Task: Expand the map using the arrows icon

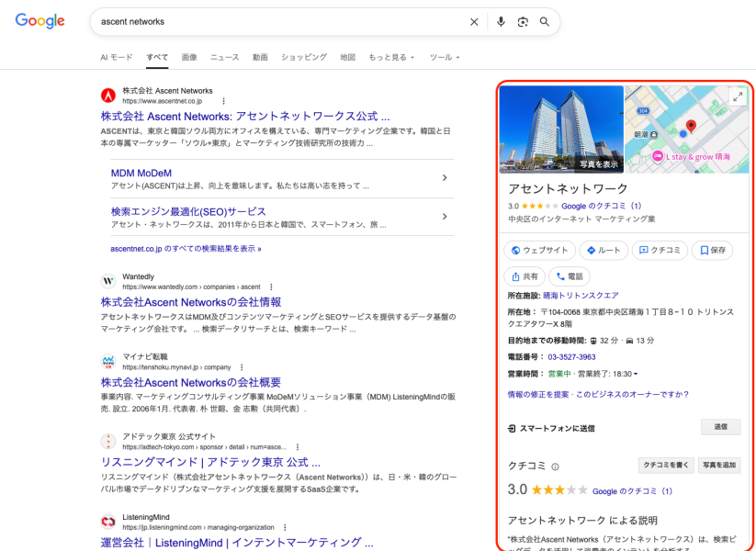Action: tap(737, 96)
